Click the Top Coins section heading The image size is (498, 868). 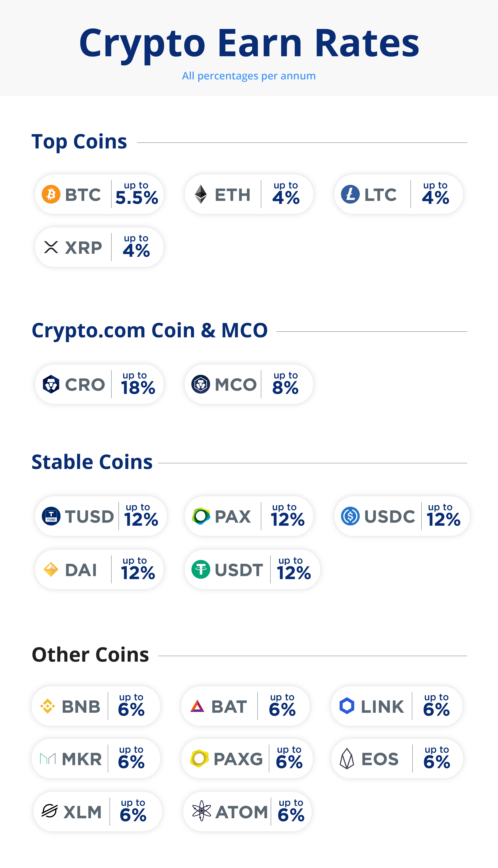pos(79,142)
